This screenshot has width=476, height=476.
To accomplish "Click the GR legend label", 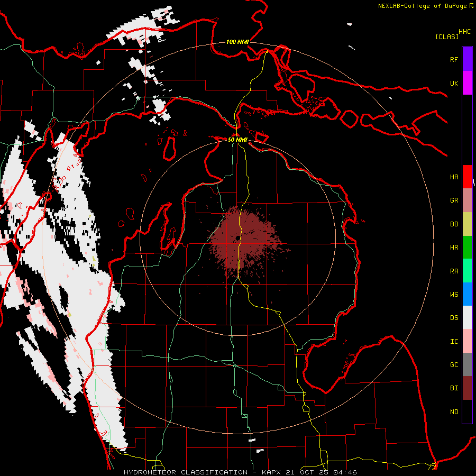I will pyautogui.click(x=454, y=200).
